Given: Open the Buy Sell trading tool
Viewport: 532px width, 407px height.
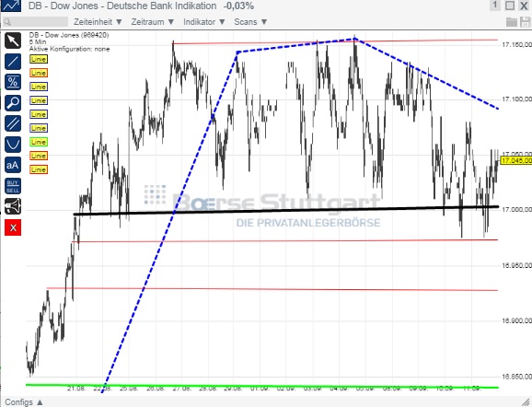Looking at the screenshot, I should 13,186.
